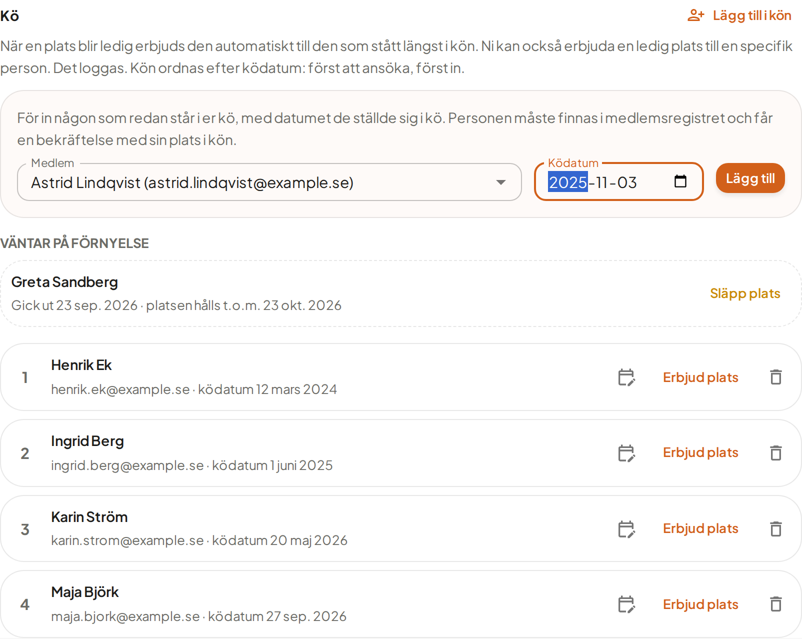Remove Ingrid Berg using trash icon
Viewport: 802px width, 639px height.
[x=776, y=453]
